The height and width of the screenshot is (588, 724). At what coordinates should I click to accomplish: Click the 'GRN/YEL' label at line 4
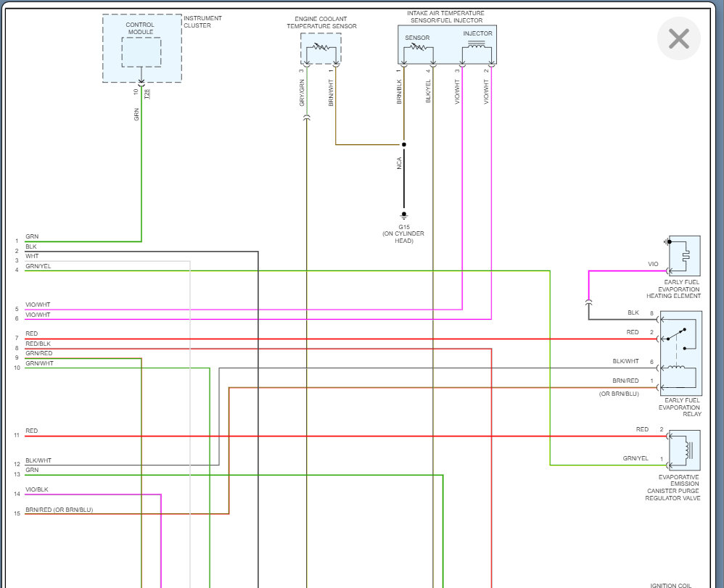coord(38,266)
